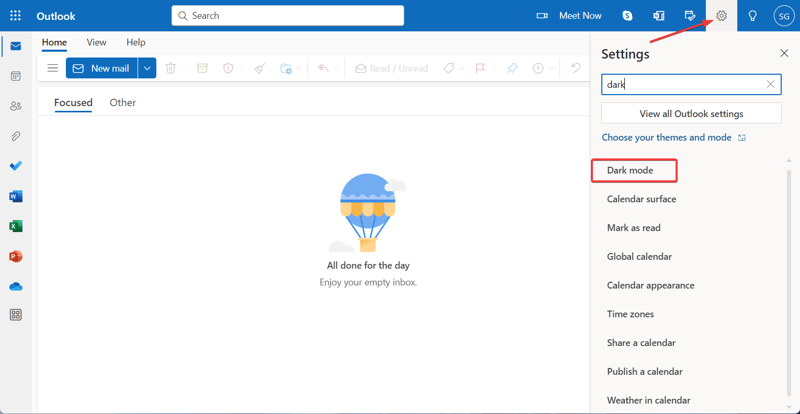
Task: Open More apps in the sidebar
Action: pyautogui.click(x=16, y=315)
